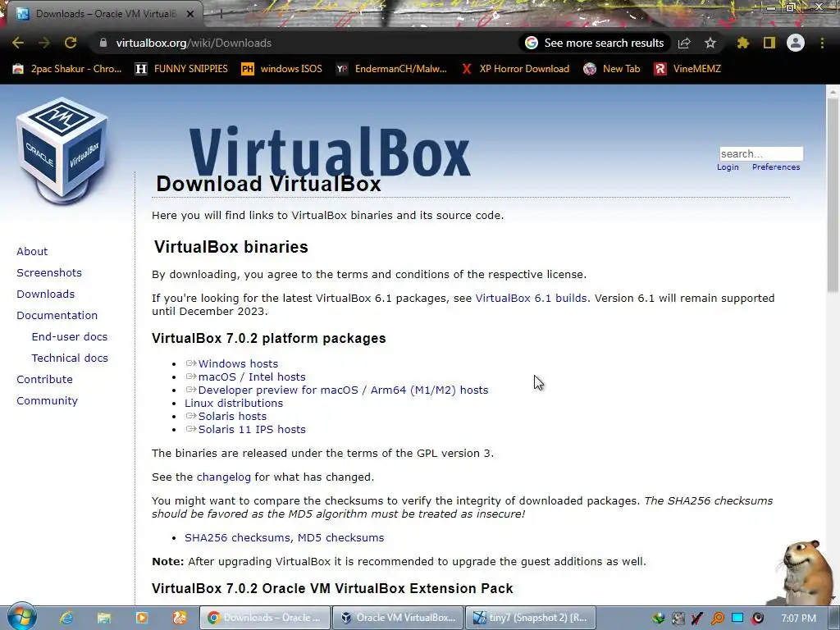Open Chrome three-dot menu
The height and width of the screenshot is (630, 840).
click(x=822, y=43)
